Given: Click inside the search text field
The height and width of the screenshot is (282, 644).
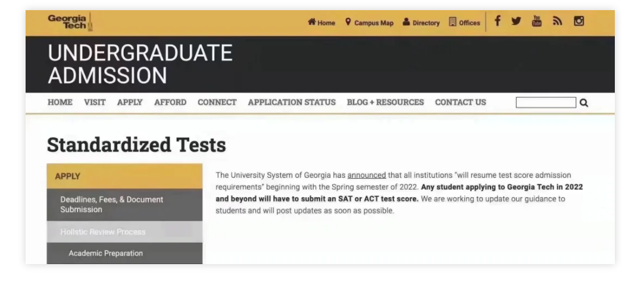Looking at the screenshot, I should click(546, 103).
